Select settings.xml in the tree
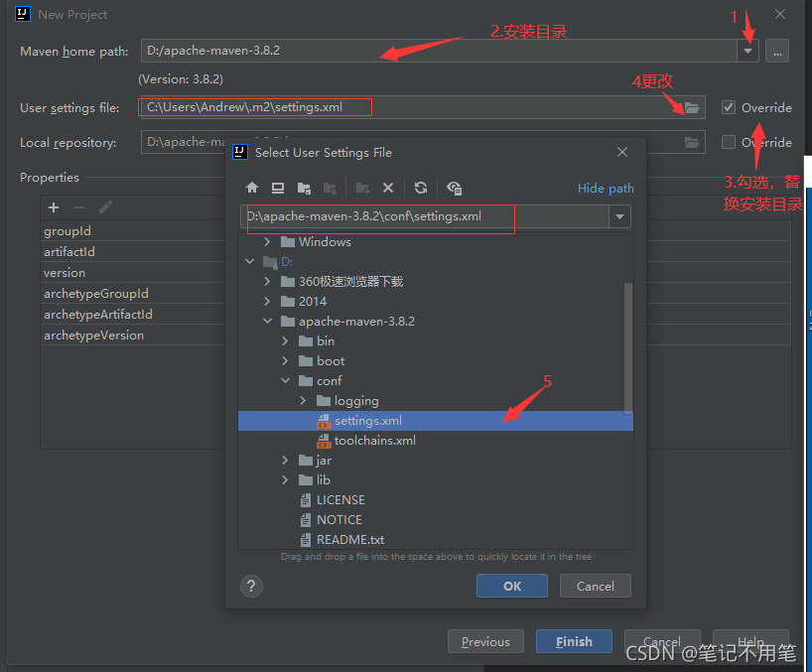The height and width of the screenshot is (672, 812). (x=436, y=421)
